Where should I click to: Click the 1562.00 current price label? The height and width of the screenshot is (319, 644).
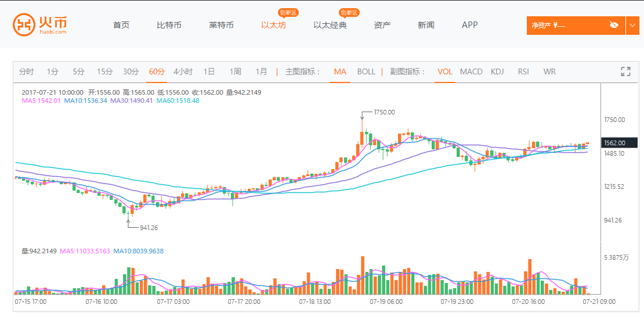click(x=620, y=142)
